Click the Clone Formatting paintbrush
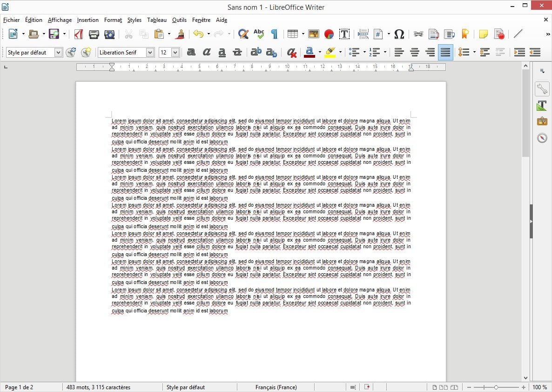Viewport: 552px width, 392px height. (x=181, y=34)
